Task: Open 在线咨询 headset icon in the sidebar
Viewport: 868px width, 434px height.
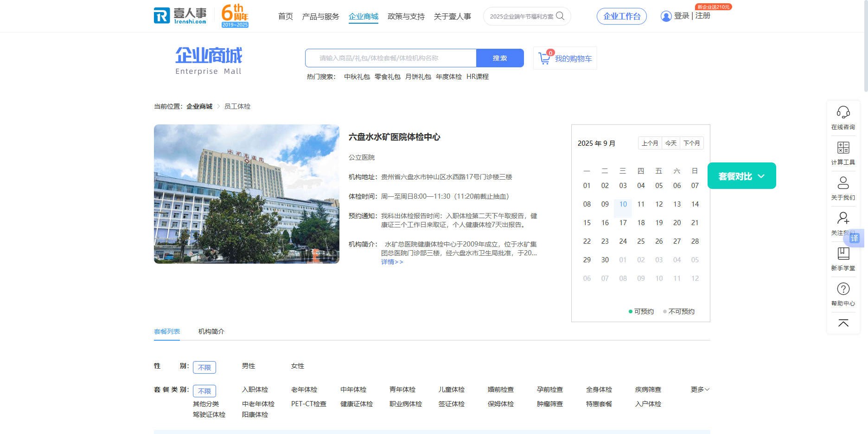Action: click(843, 112)
